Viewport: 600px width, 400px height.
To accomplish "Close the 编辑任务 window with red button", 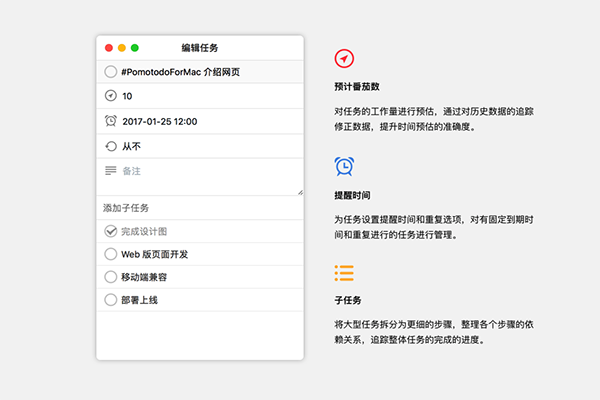I will 109,48.
